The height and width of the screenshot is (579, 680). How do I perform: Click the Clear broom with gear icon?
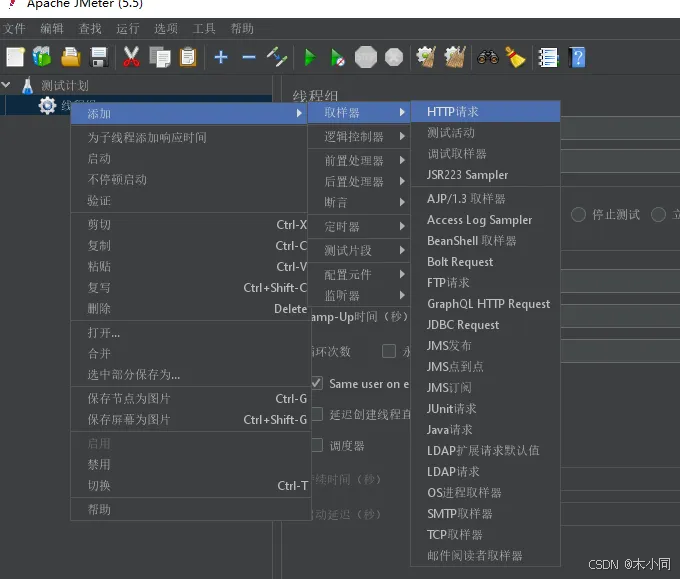tap(426, 57)
